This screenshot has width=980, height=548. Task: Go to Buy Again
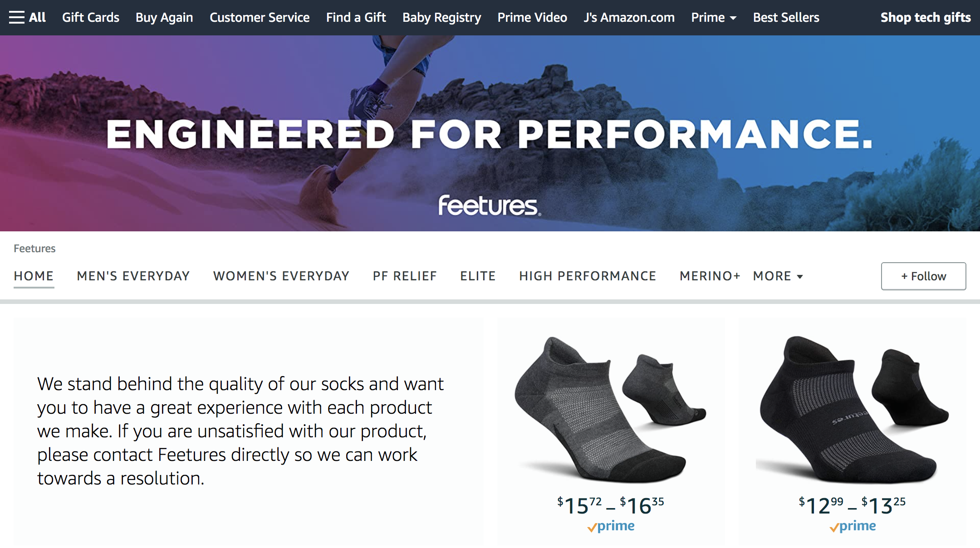click(x=164, y=17)
